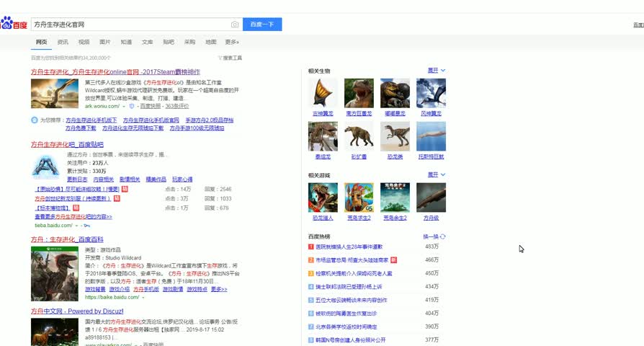Open the first result's pterosaur thumbnail
The width and height of the screenshot is (644, 346).
(55, 93)
